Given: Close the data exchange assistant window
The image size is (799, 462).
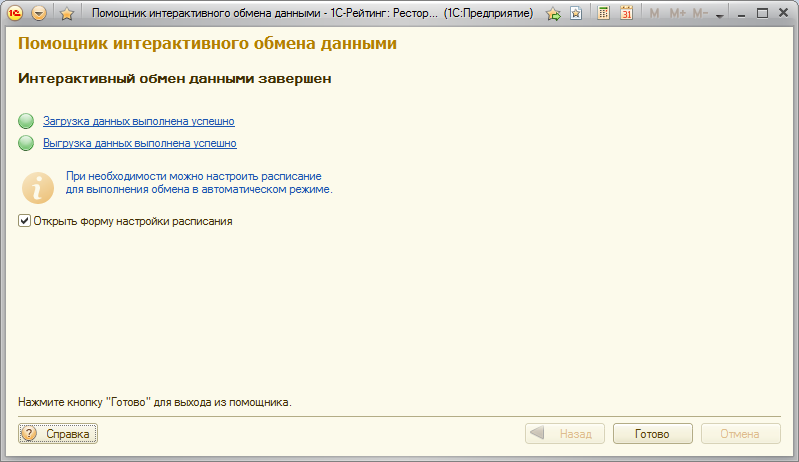Looking at the screenshot, I should click(784, 13).
